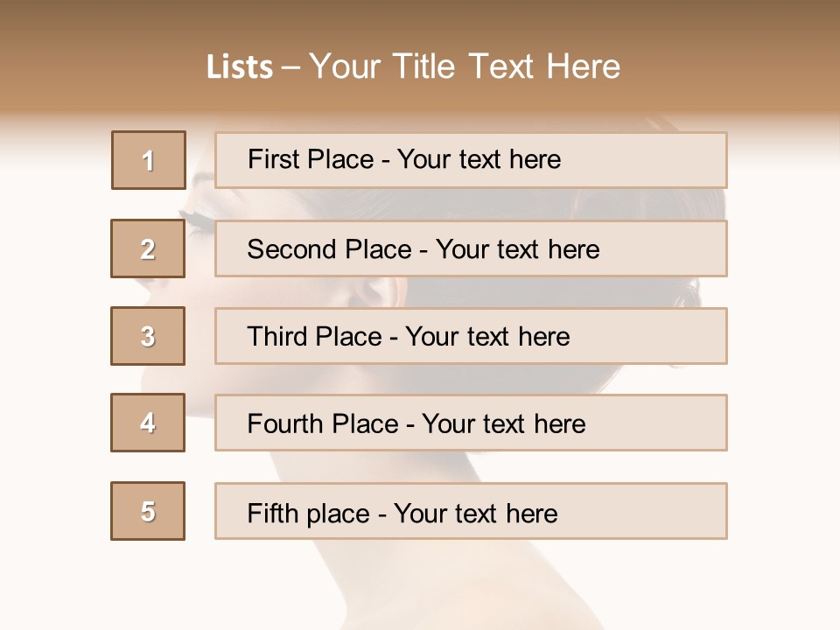Click the number 3 box

click(x=148, y=336)
